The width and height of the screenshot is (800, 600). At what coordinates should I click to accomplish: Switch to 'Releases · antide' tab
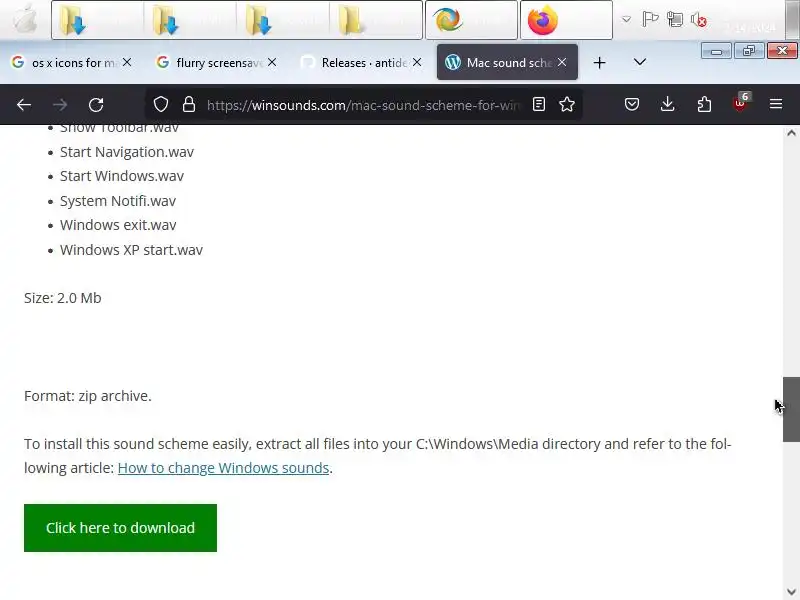tap(361, 62)
